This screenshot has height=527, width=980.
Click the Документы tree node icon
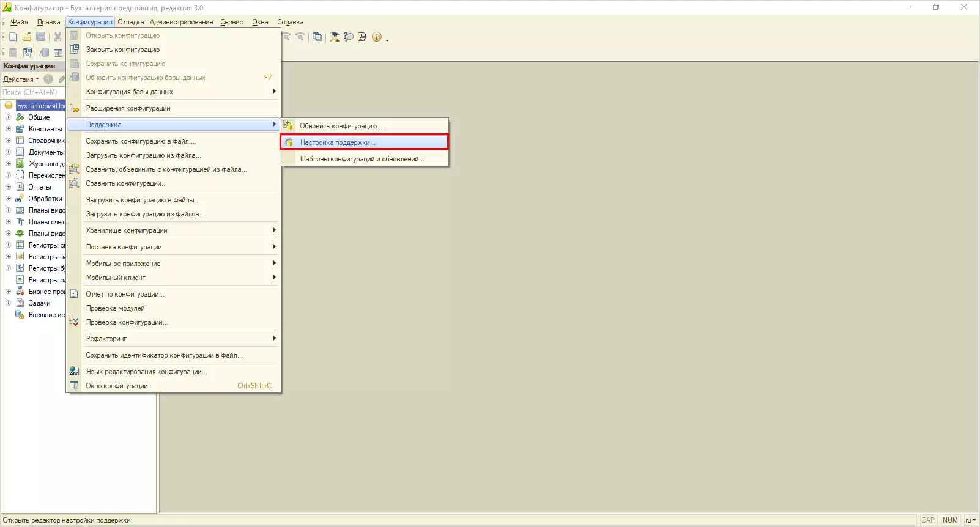point(20,152)
